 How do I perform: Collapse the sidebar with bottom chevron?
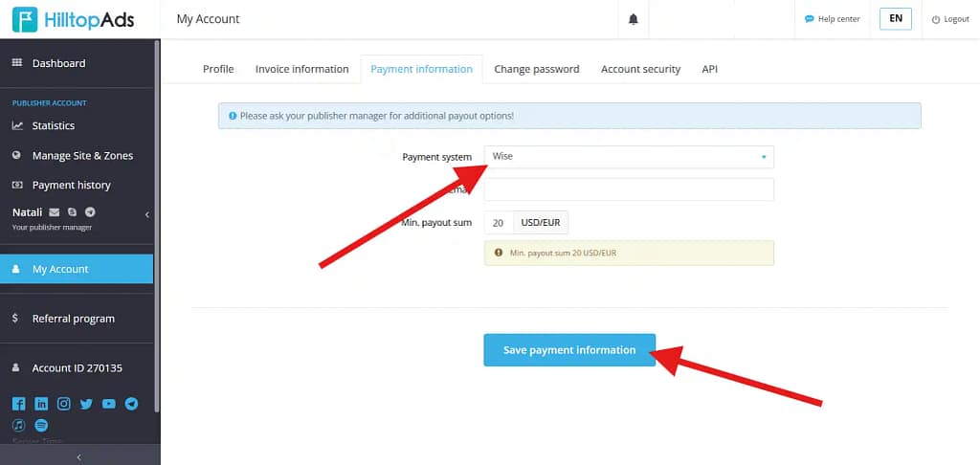pyautogui.click(x=78, y=457)
